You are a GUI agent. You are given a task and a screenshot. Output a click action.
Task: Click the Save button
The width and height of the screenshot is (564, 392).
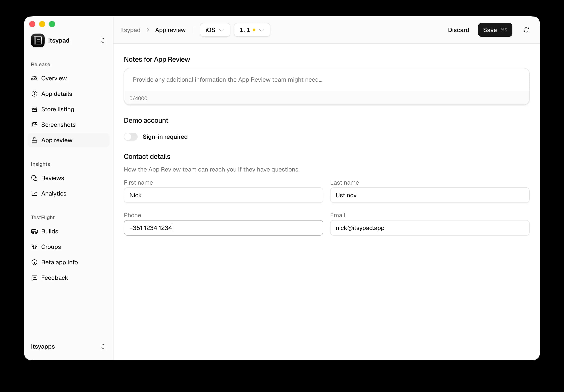[x=495, y=30]
